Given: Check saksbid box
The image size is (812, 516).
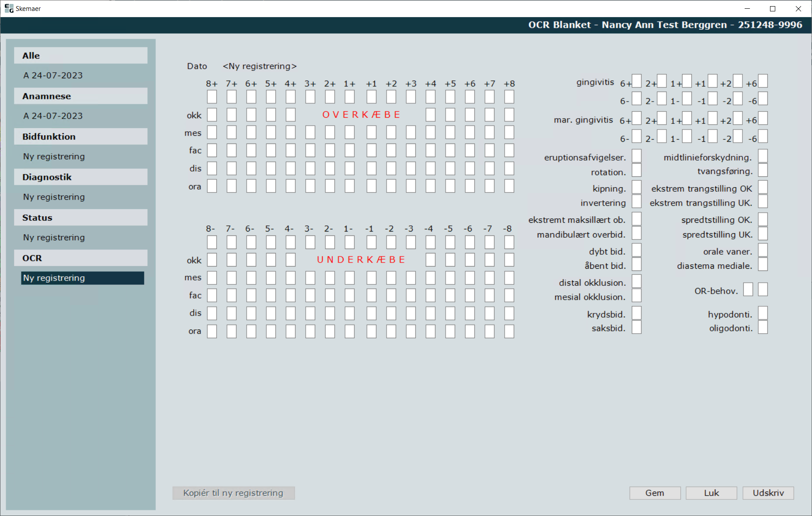Looking at the screenshot, I should 637,327.
